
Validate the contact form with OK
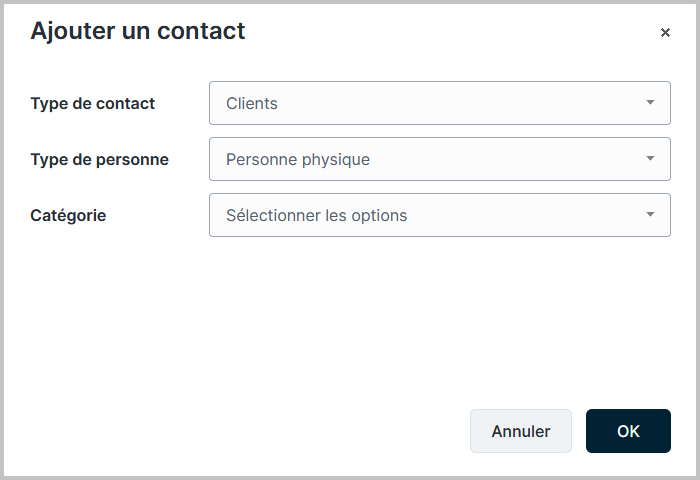tap(628, 431)
